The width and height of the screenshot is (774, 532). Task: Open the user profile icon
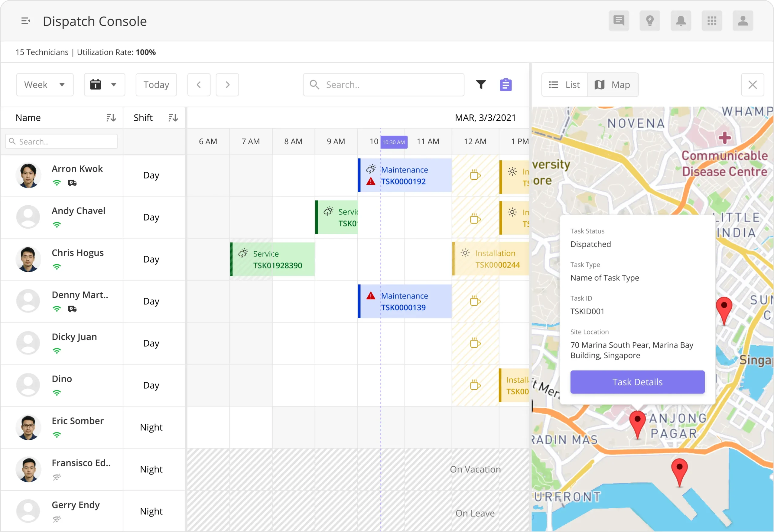point(743,21)
